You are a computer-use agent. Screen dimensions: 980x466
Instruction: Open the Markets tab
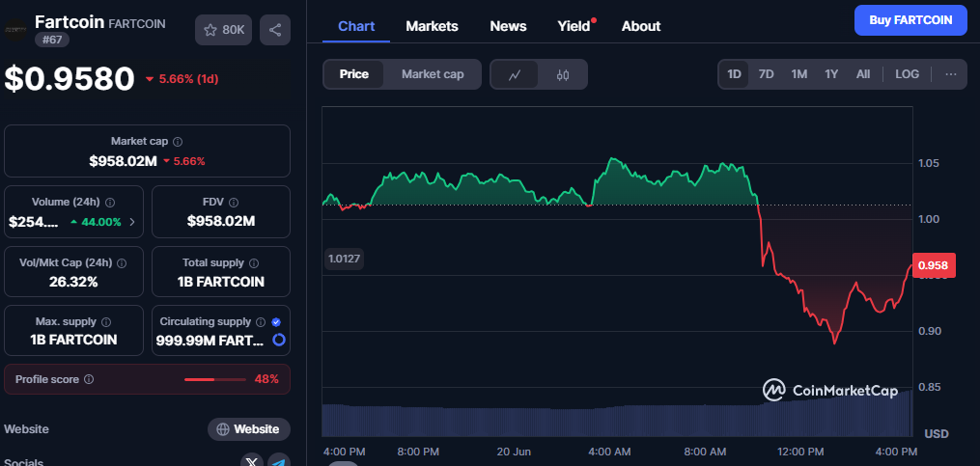tap(432, 26)
